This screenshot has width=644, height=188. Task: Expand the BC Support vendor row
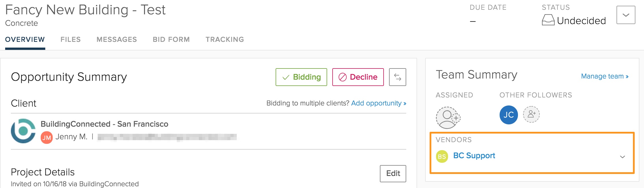[622, 157]
